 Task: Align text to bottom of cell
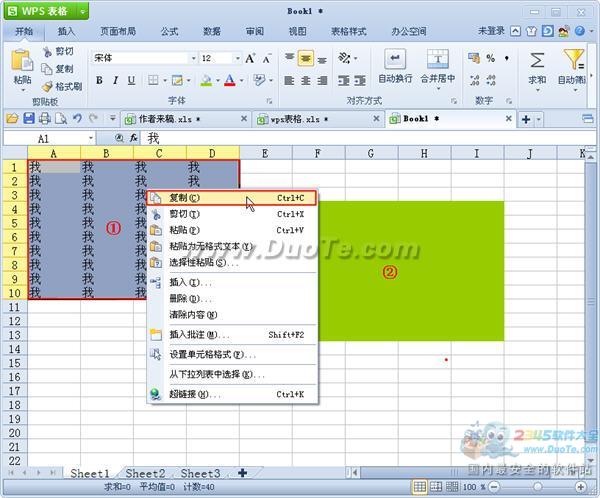(323, 60)
